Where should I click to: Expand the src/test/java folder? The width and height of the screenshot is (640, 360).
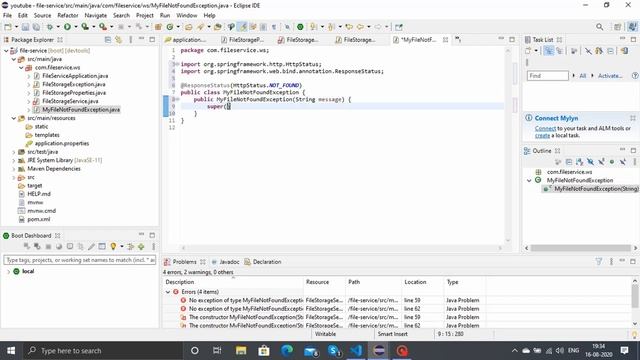(13, 152)
